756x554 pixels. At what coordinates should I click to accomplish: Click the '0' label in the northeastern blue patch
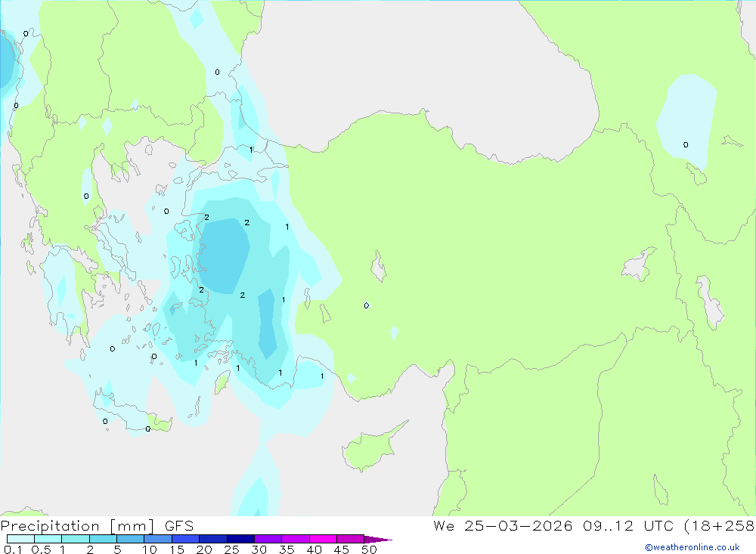point(686,144)
